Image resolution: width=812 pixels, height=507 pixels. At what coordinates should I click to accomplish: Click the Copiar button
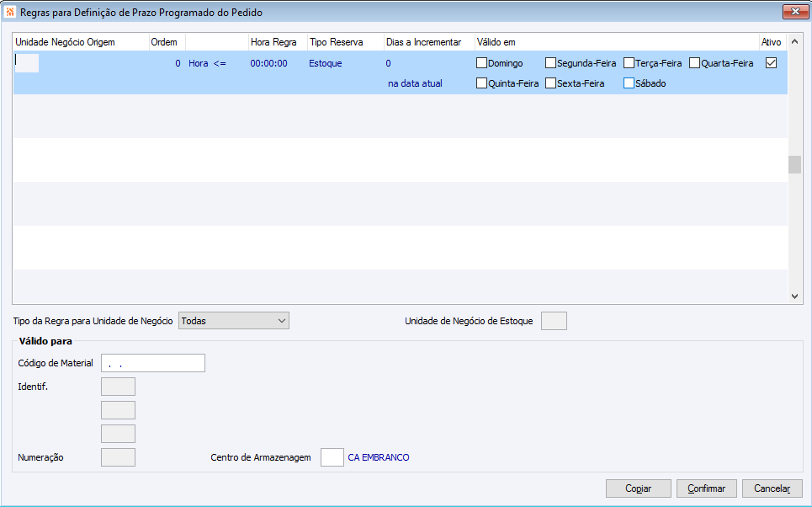638,488
